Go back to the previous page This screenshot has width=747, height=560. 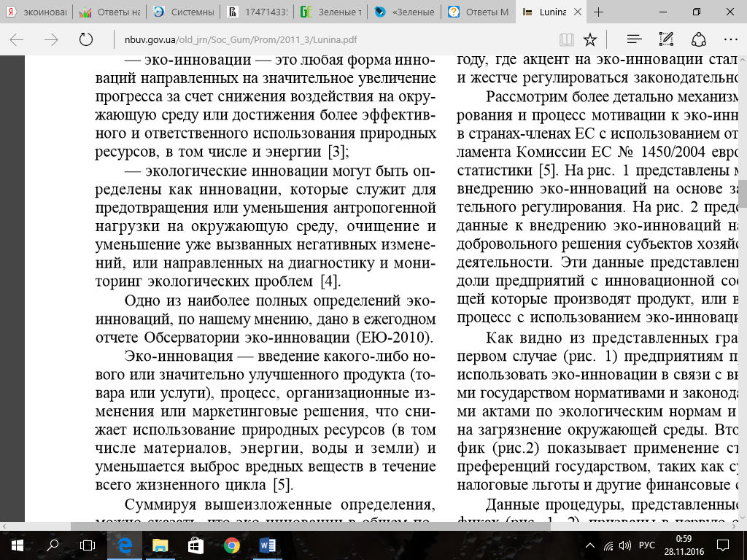click(17, 39)
